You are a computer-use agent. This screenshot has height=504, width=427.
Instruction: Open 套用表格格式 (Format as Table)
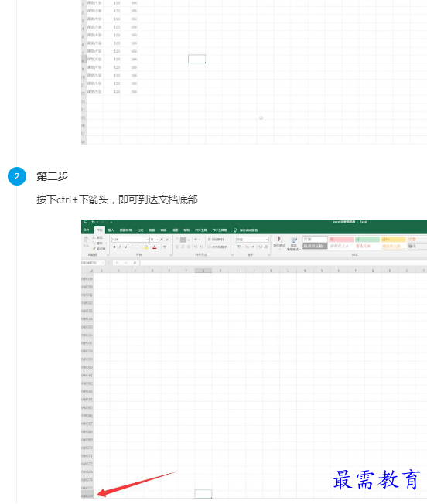click(294, 243)
